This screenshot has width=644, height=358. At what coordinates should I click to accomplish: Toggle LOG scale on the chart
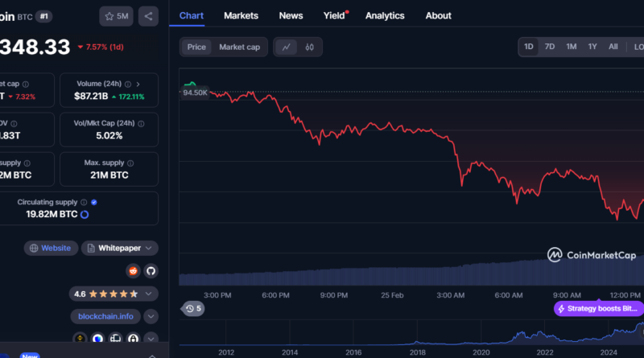point(638,47)
